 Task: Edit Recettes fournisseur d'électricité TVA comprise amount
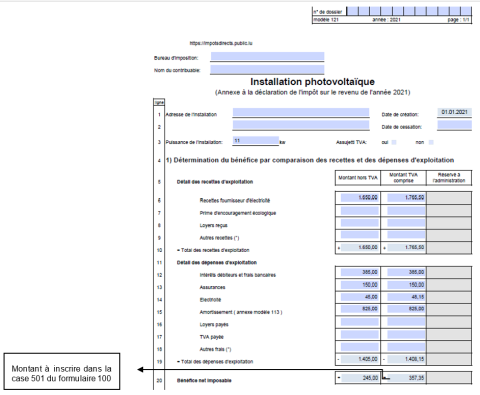coord(406,198)
